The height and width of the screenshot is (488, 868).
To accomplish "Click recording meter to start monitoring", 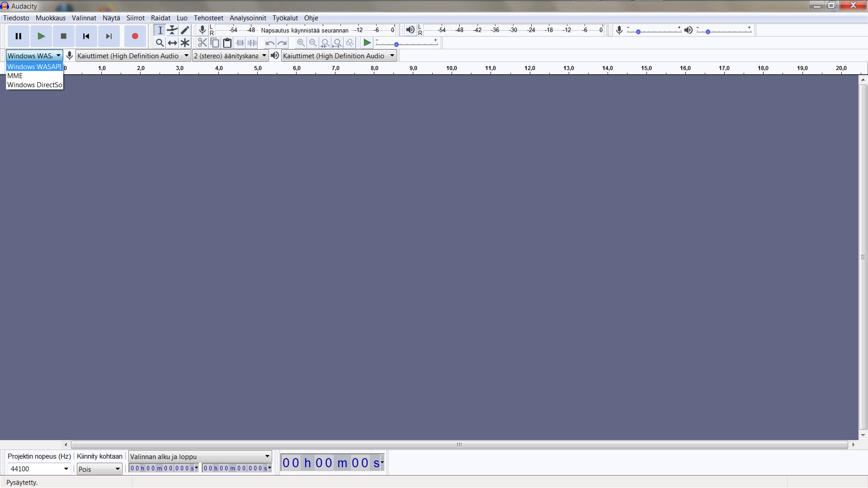I will pos(305,30).
